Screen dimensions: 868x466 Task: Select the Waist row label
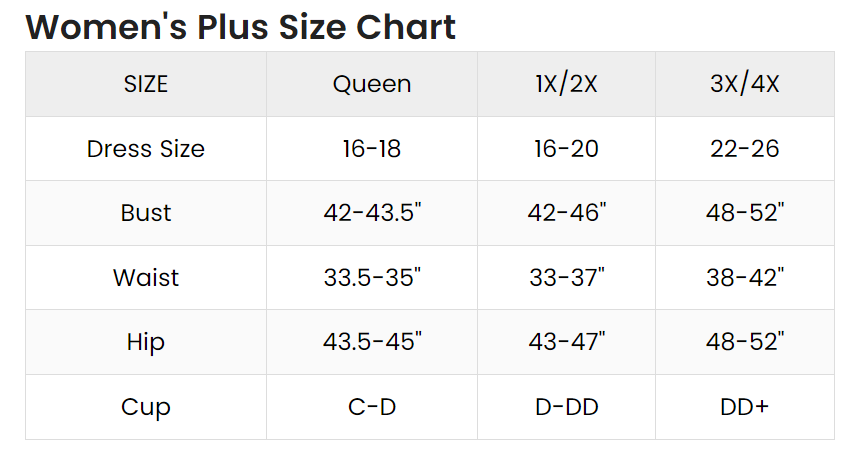pyautogui.click(x=146, y=277)
